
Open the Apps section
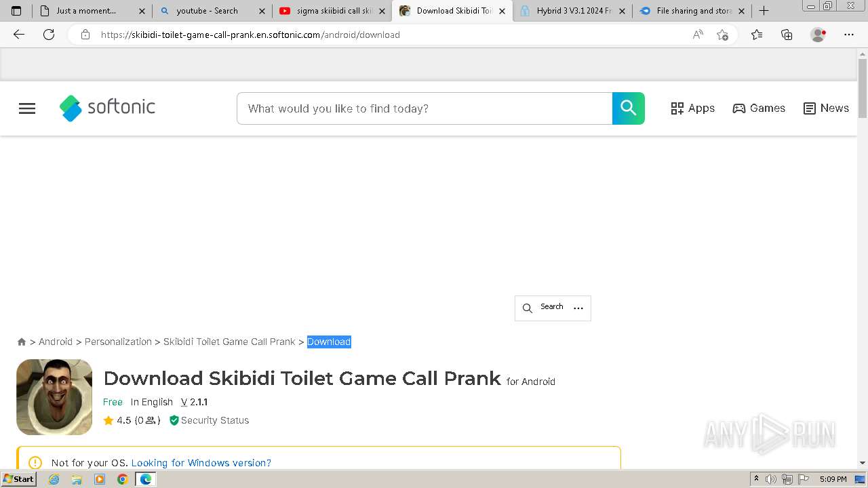tap(692, 108)
